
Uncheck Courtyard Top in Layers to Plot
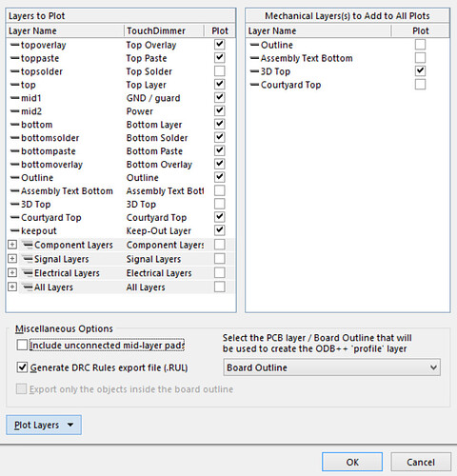(219, 217)
